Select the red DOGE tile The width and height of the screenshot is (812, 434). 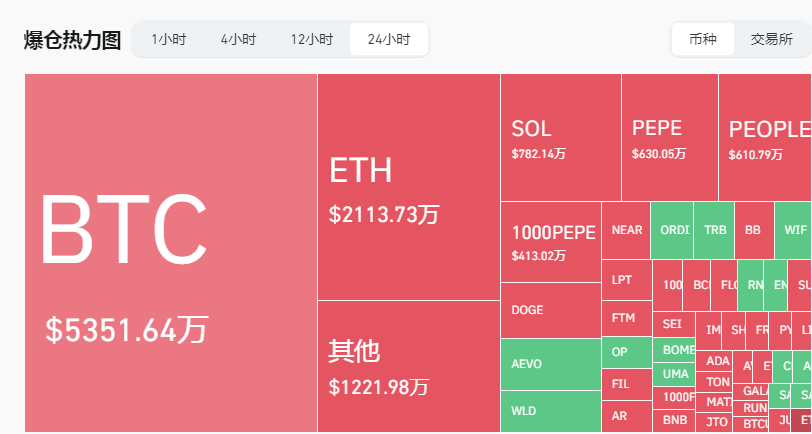[x=551, y=310]
